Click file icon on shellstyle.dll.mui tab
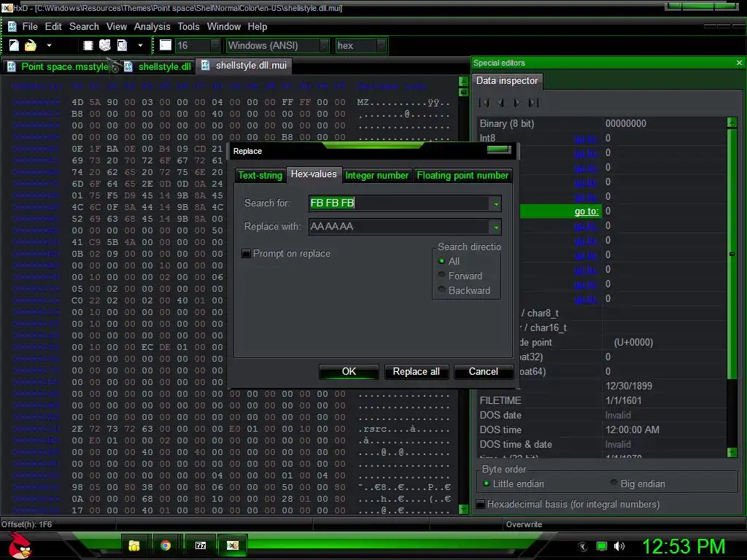The width and height of the screenshot is (747, 560). click(205, 65)
